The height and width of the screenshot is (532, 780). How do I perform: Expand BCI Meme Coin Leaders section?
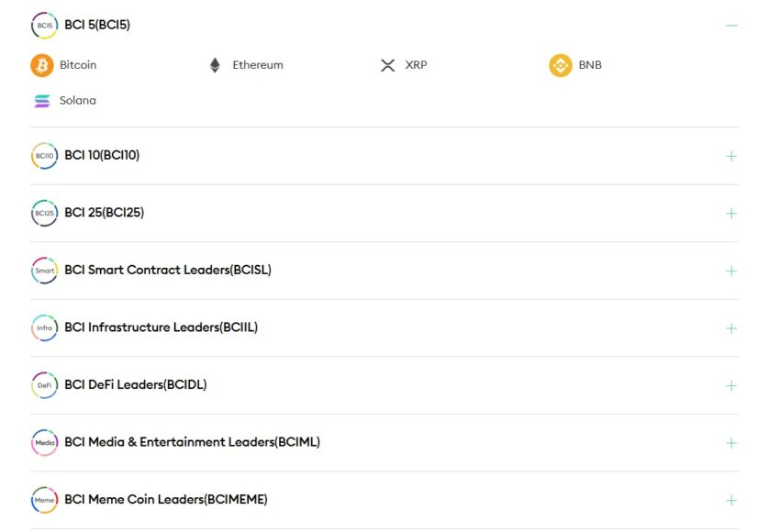[x=731, y=500]
